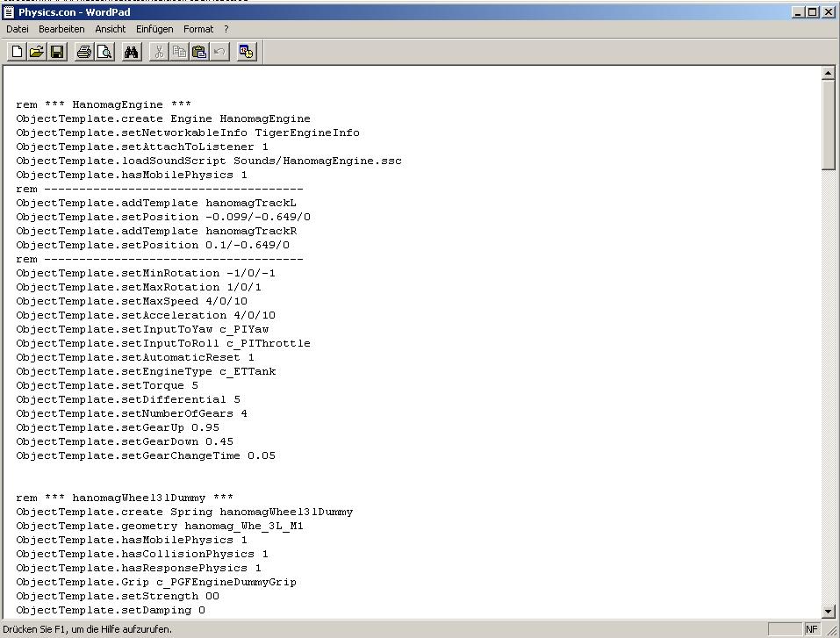The width and height of the screenshot is (840, 638).
Task: Click the line 'setInputToYaw c_PIYaw'
Action: click(x=142, y=329)
